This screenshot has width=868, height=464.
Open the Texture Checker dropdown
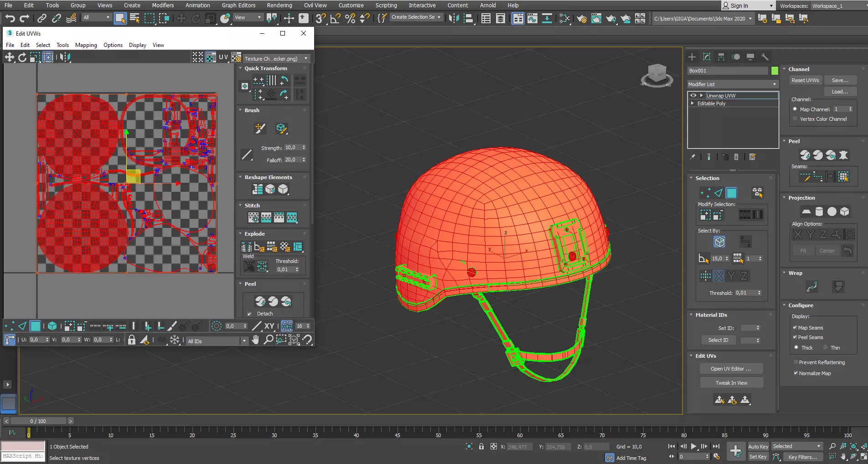tap(276, 59)
